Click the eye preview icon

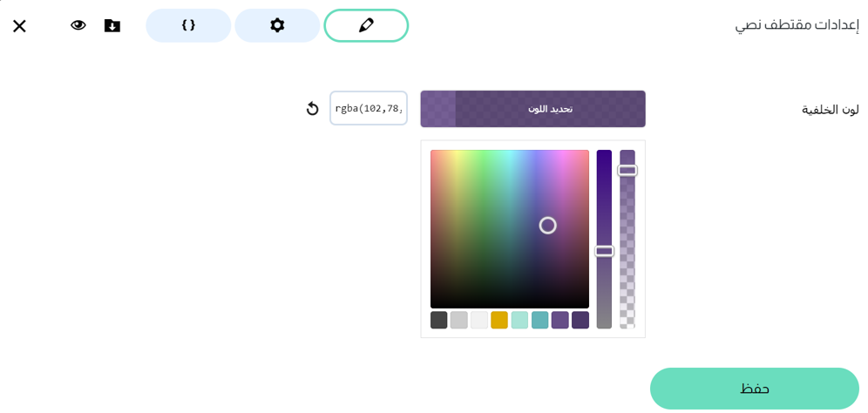(78, 25)
